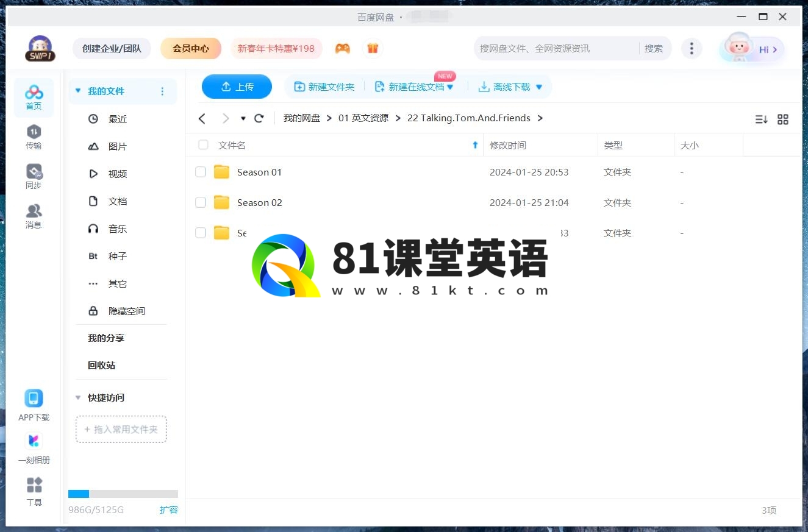The width and height of the screenshot is (808, 532).
Task: Open the Home (首页) sidebar icon
Action: (x=34, y=98)
